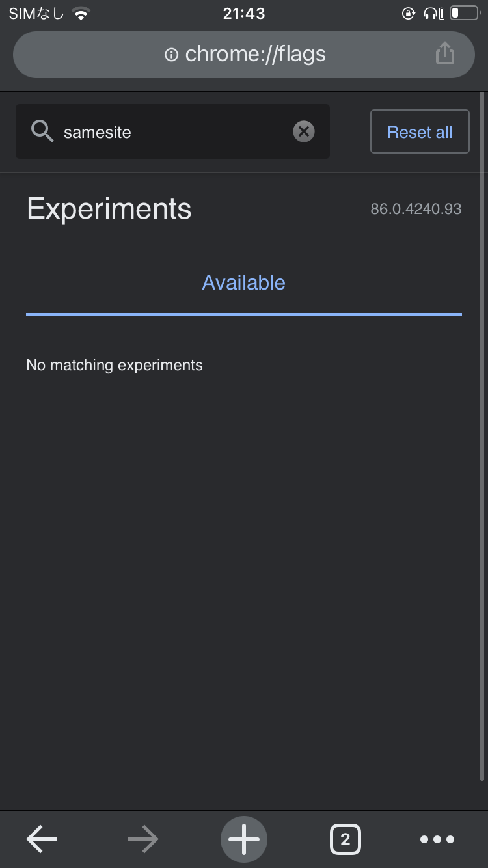
Task: Go back using the back arrow
Action: pos(42,839)
